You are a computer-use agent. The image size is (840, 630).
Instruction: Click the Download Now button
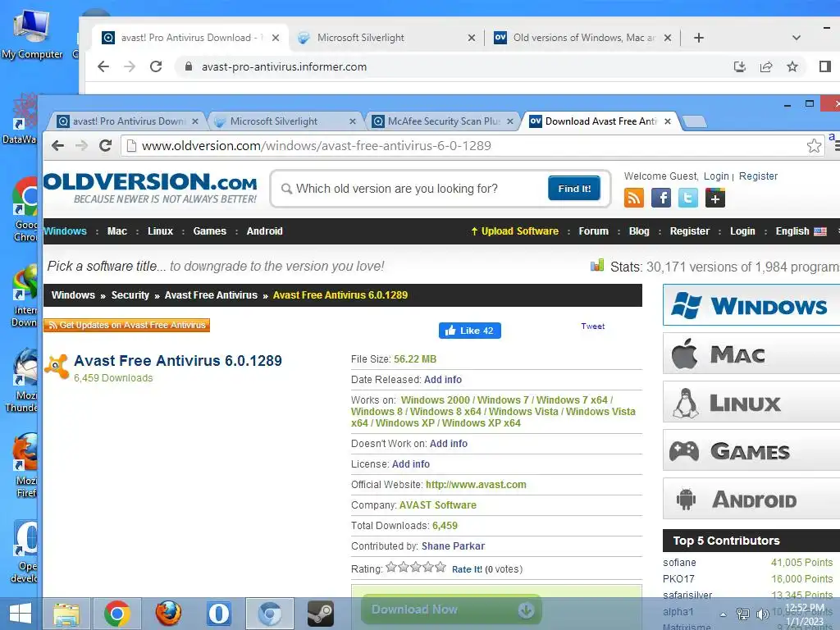pyautogui.click(x=451, y=609)
